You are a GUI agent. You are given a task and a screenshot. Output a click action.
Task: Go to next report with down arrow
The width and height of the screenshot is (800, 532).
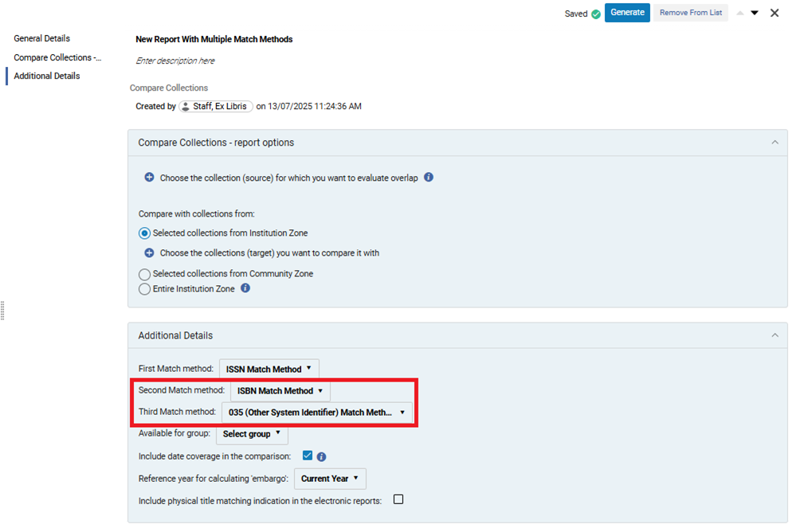(x=755, y=14)
